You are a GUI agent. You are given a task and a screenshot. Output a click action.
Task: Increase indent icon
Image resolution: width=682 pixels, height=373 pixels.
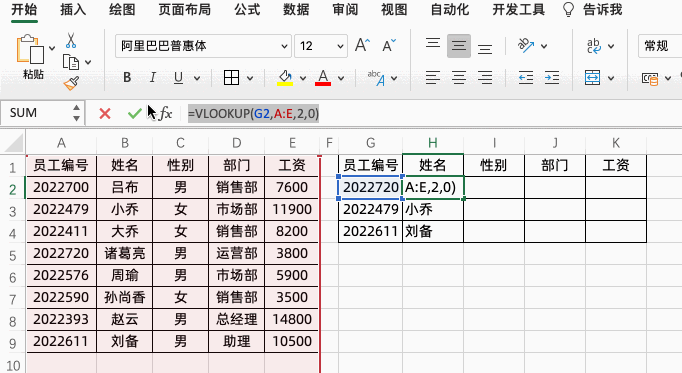[552, 78]
